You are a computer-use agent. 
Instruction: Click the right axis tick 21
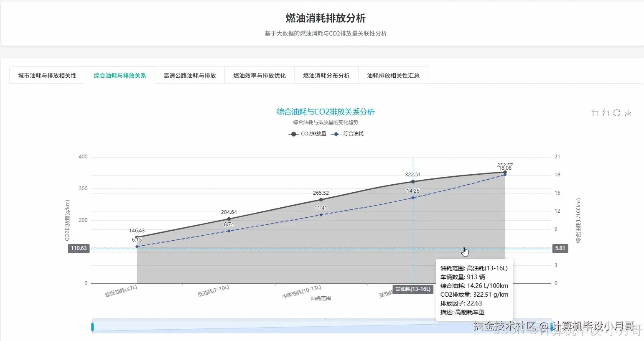tap(557, 157)
